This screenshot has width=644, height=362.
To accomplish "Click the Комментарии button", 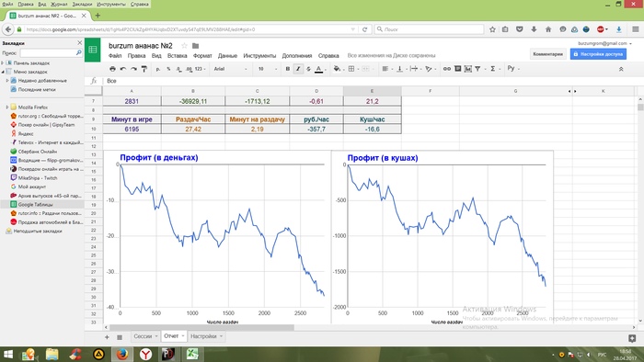I will coord(548,54).
